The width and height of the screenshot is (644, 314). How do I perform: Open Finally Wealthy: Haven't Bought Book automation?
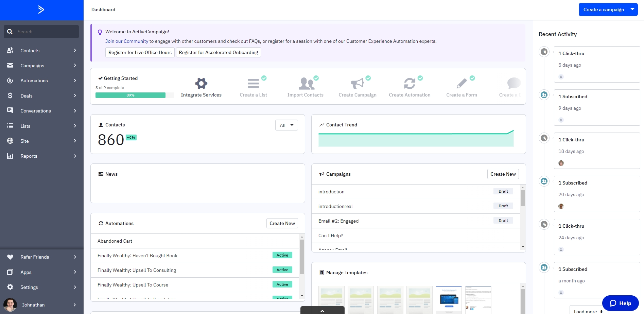195,256
